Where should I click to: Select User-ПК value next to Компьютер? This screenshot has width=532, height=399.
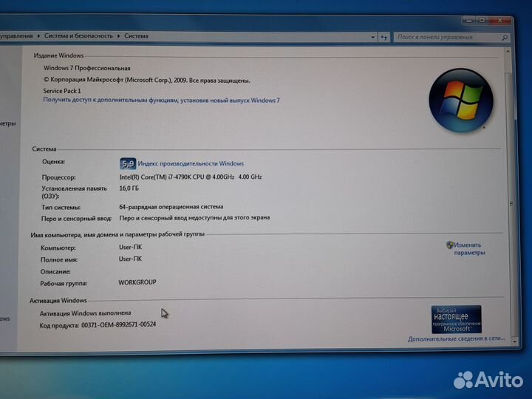click(130, 247)
